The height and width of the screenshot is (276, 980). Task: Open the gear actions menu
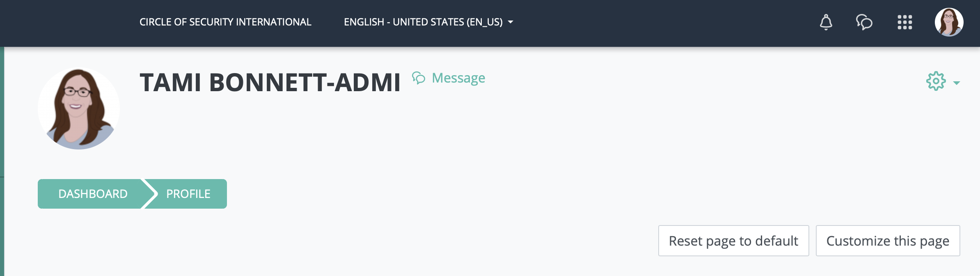click(936, 81)
